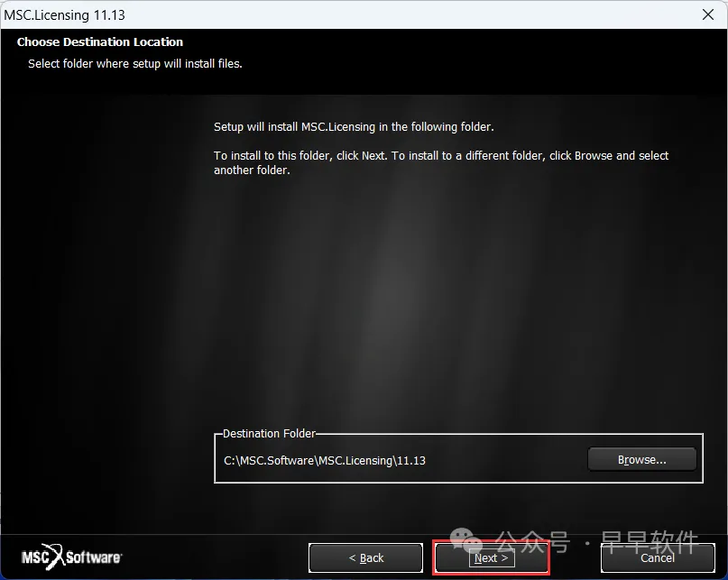Click 'Setup will install MSC.Licensing in the following folder.'
Image resolution: width=728 pixels, height=580 pixels.
(354, 127)
